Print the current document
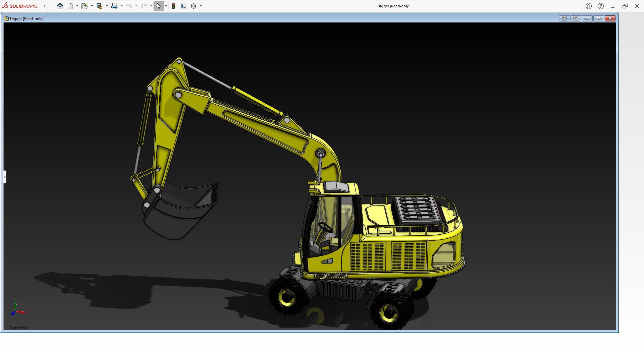The height and width of the screenshot is (346, 644). 114,6
